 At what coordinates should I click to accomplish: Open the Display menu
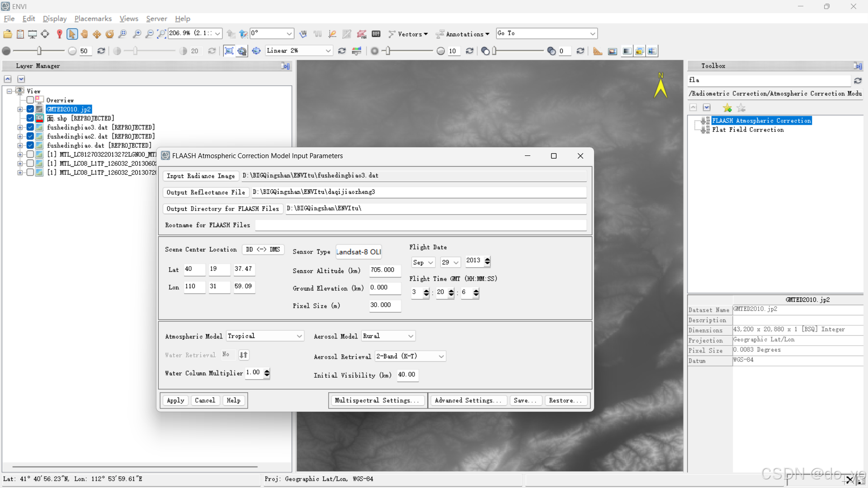(x=54, y=19)
